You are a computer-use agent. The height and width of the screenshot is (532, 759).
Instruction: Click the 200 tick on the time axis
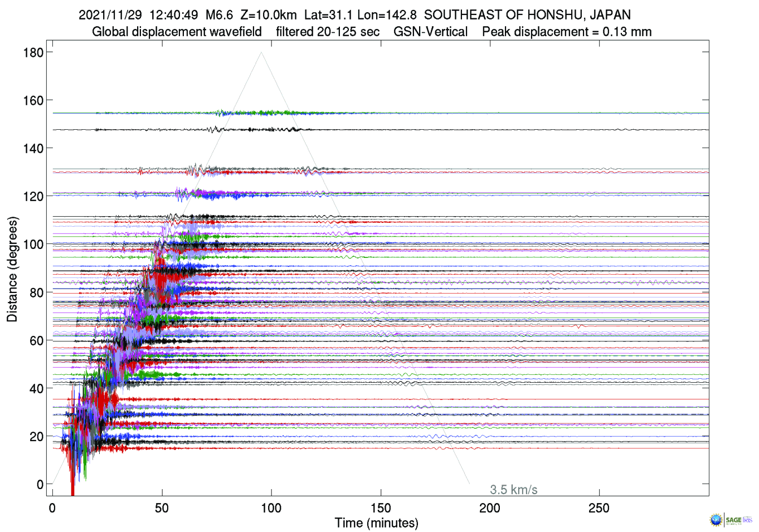[490, 508]
